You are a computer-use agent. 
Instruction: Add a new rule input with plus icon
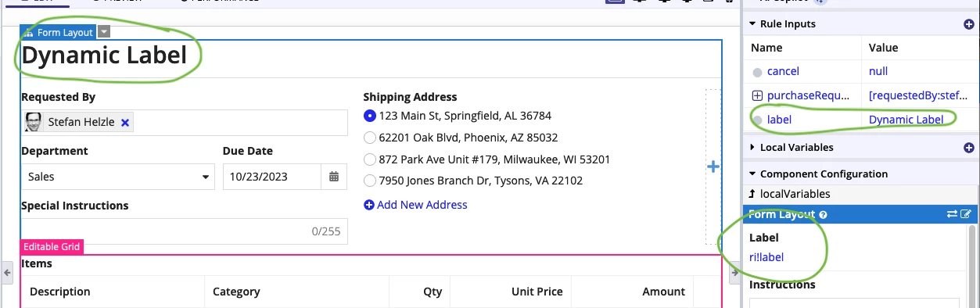click(969, 24)
